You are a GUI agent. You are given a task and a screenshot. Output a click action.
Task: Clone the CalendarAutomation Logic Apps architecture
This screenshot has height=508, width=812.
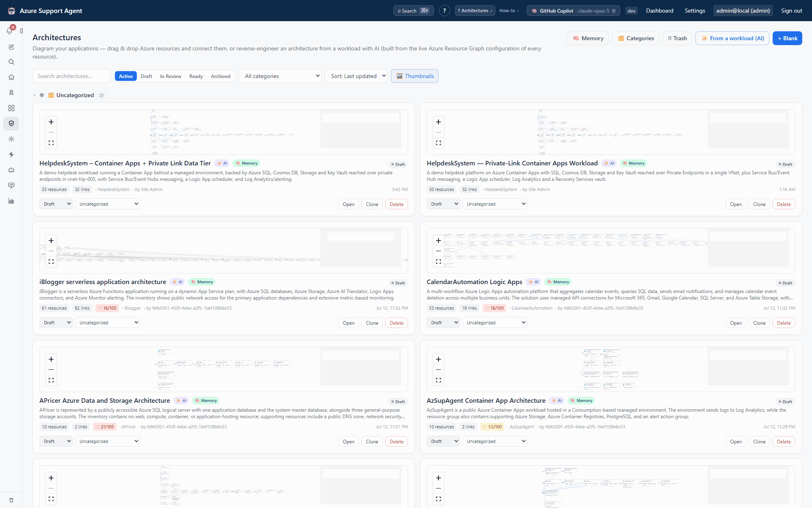[x=759, y=323]
